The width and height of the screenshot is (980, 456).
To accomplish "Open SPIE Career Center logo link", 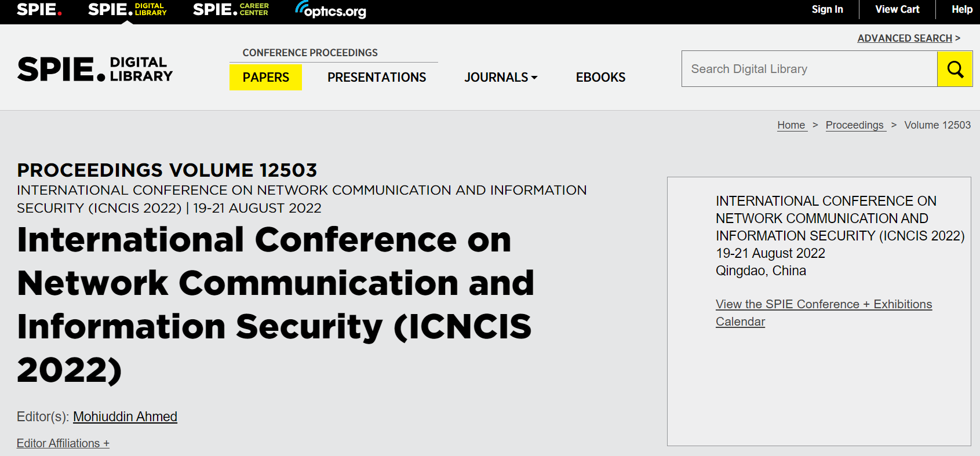I will tap(231, 9).
